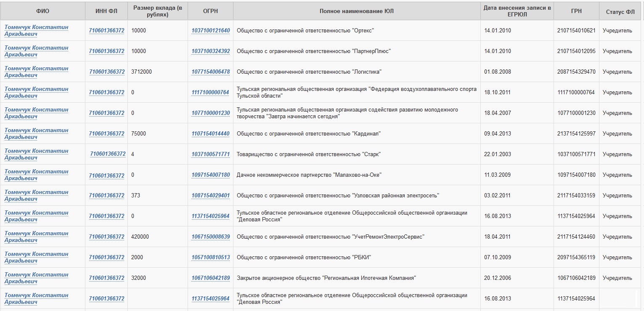The height and width of the screenshot is (311, 644).
Task: Click the name link in the "Ортекс" row
Action: [36, 30]
